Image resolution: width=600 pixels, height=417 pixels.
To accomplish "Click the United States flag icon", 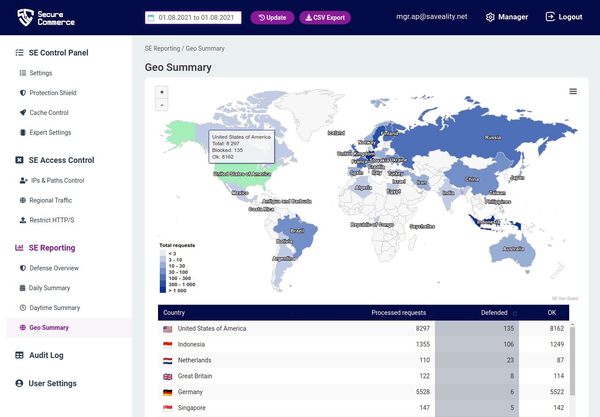I will [168, 328].
